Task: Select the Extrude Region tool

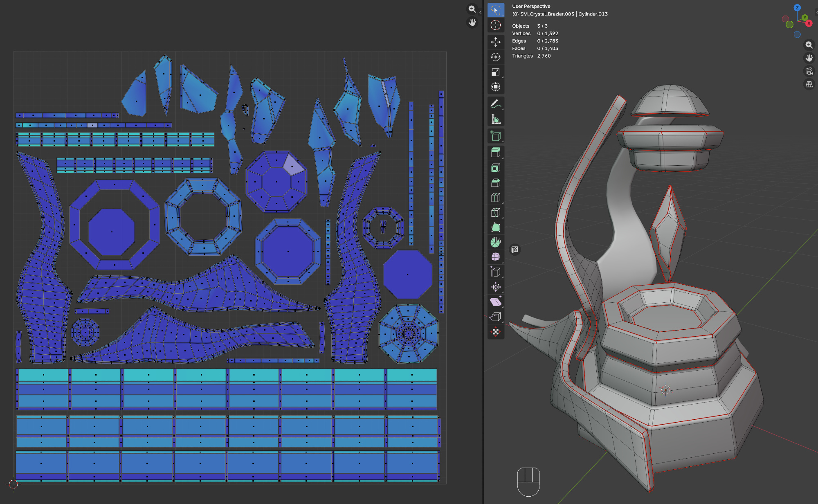Action: [495, 153]
